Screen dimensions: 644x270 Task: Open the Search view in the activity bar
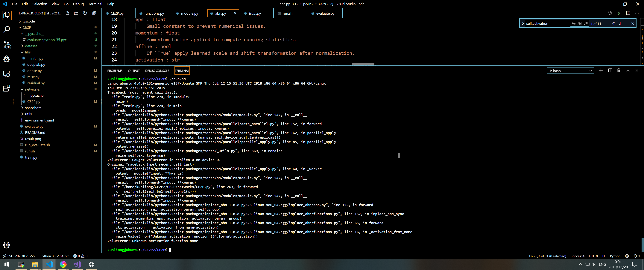[x=7, y=30]
